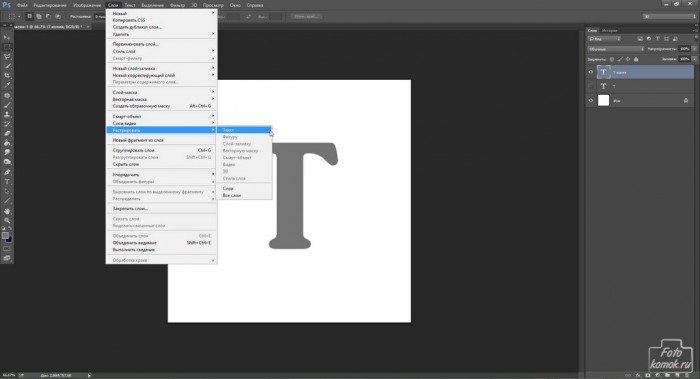Select the Type tool in toolbox
The image size is (700, 379).
point(7,182)
